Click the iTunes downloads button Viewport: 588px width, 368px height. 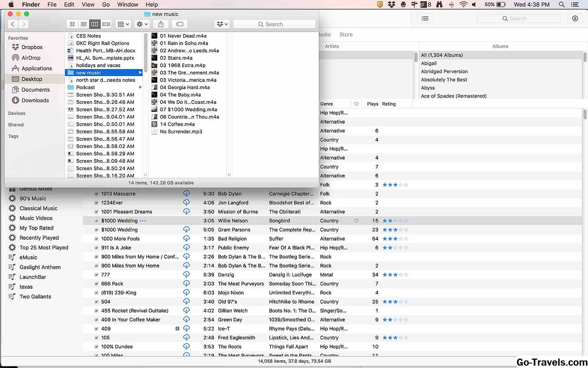[575, 19]
